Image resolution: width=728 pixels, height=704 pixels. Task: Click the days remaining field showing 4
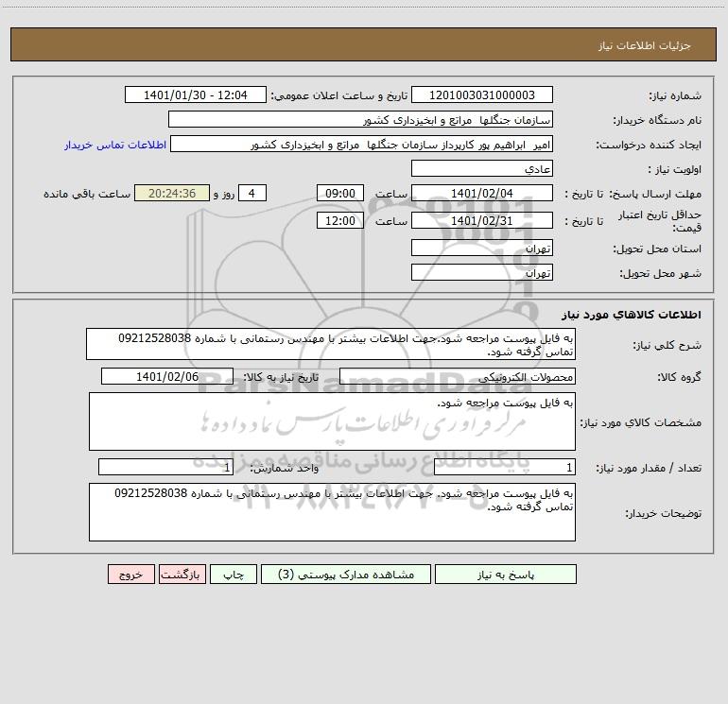tap(252, 193)
